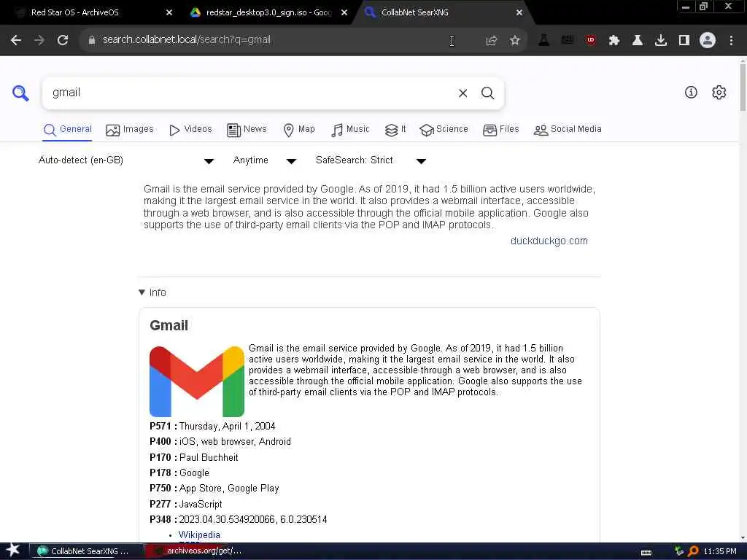This screenshot has width=747, height=560.
Task: Open the profile avatar menu
Action: (708, 40)
